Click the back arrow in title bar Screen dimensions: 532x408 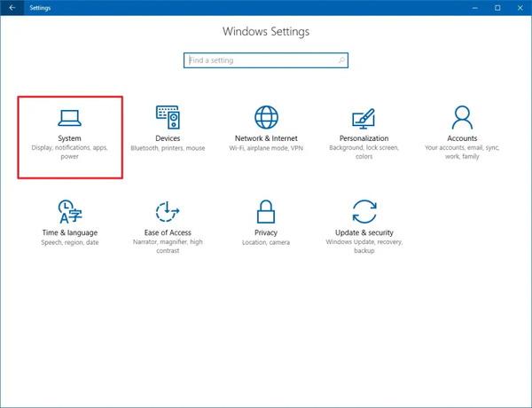[x=12, y=7]
